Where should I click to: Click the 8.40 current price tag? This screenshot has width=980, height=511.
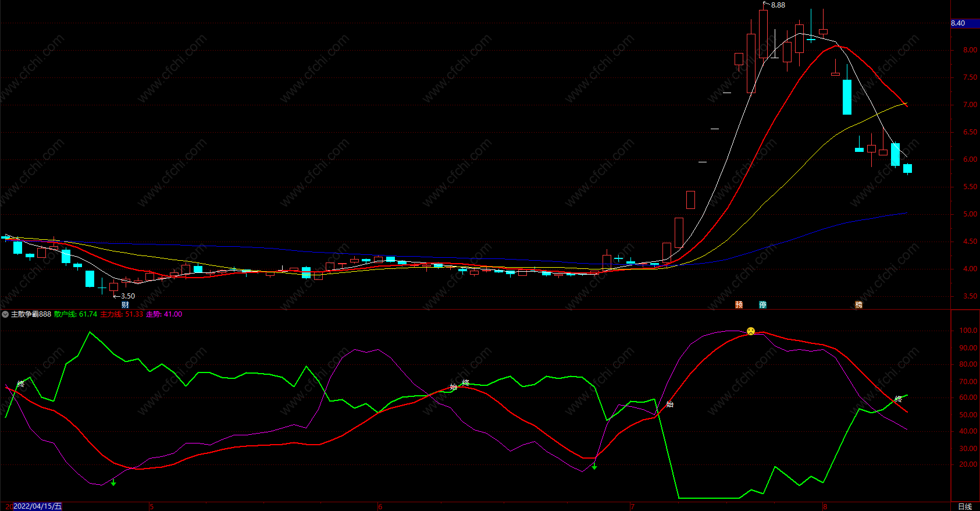(x=965, y=23)
